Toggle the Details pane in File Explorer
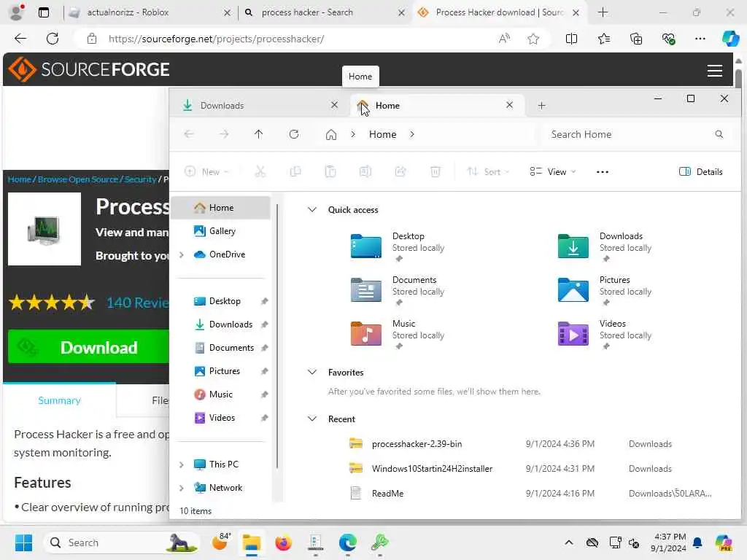Image resolution: width=747 pixels, height=560 pixels. click(x=701, y=171)
